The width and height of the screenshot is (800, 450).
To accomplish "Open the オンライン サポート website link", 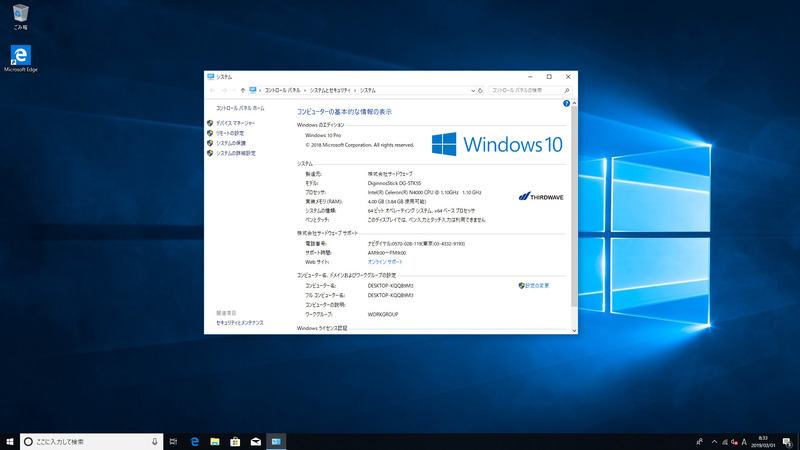I will pyautogui.click(x=385, y=262).
